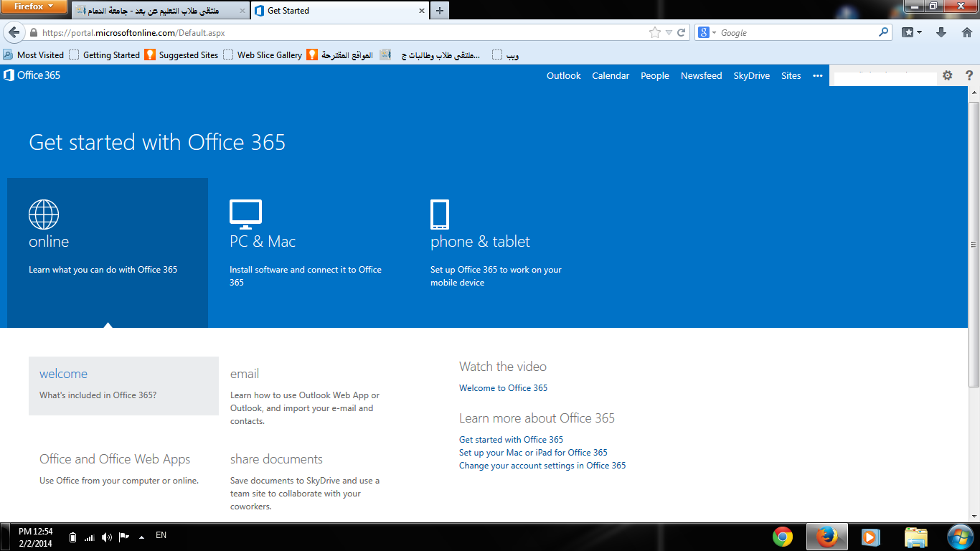The height and width of the screenshot is (551, 980).
Task: Click the network signal tray icon
Action: [x=90, y=537]
